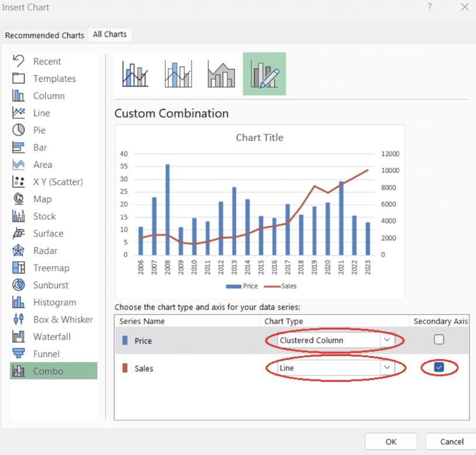Screen dimensions: 476x455
Task: Uncheck Secondary Axis for Sales series
Action: [439, 367]
